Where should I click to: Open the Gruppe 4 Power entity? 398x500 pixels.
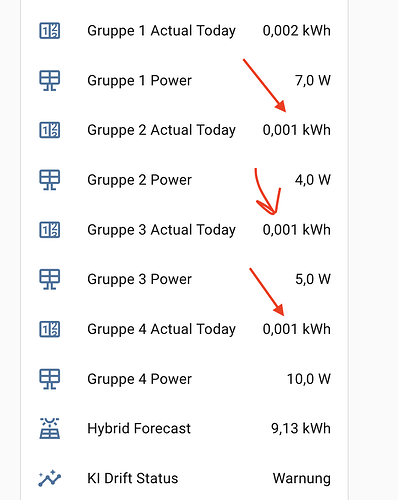click(139, 379)
